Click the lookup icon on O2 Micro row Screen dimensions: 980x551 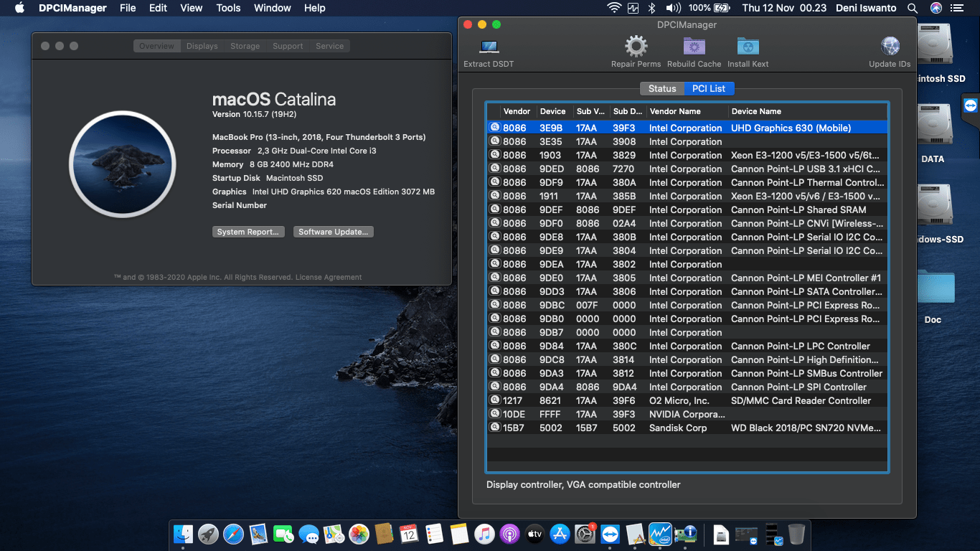(494, 400)
